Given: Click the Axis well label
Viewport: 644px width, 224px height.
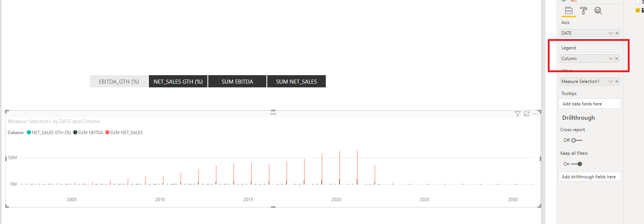Looking at the screenshot, I should 565,22.
